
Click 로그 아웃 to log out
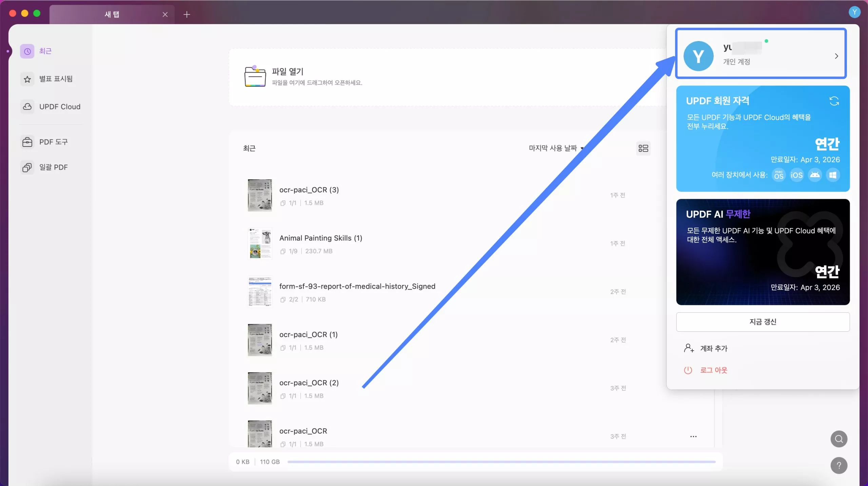pos(713,370)
